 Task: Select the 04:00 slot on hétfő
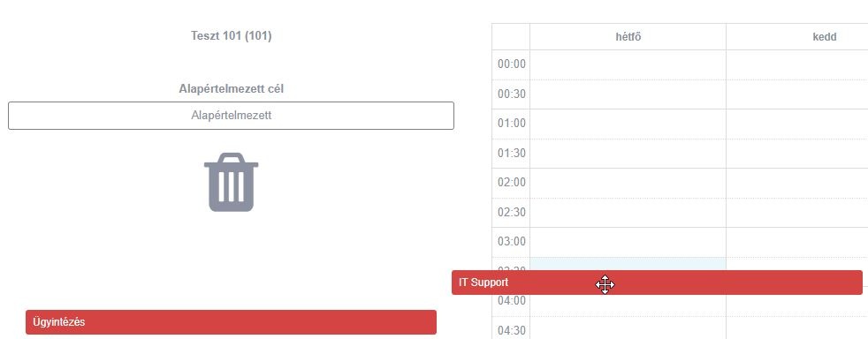628,305
